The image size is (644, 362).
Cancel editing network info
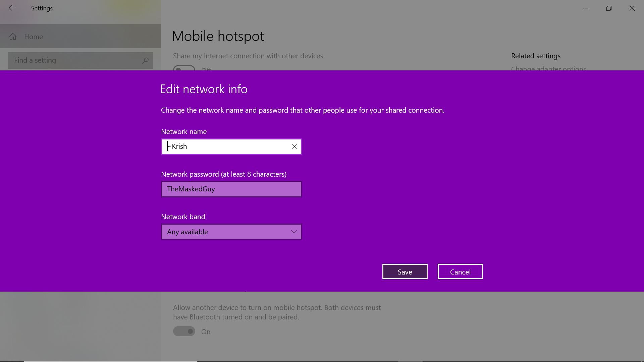(x=460, y=271)
